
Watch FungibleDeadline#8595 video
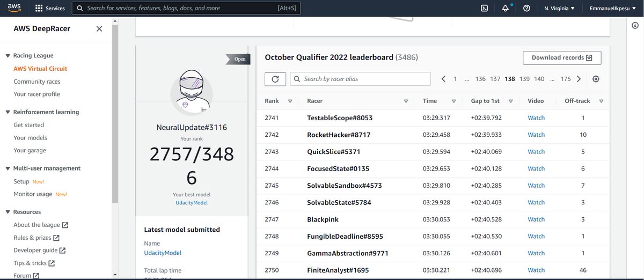pos(536,236)
